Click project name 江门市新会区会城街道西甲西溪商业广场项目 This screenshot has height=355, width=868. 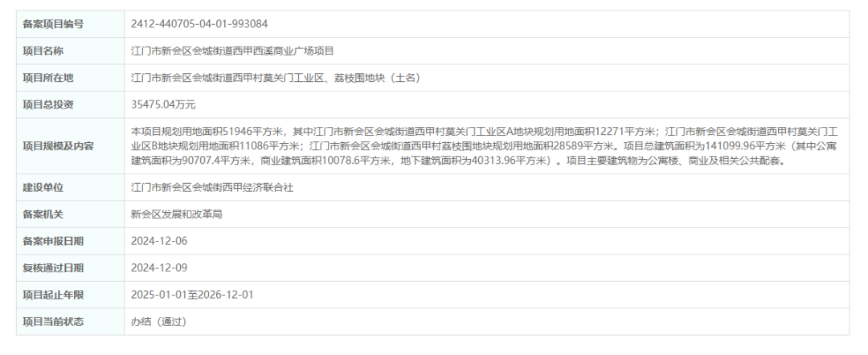[232, 51]
